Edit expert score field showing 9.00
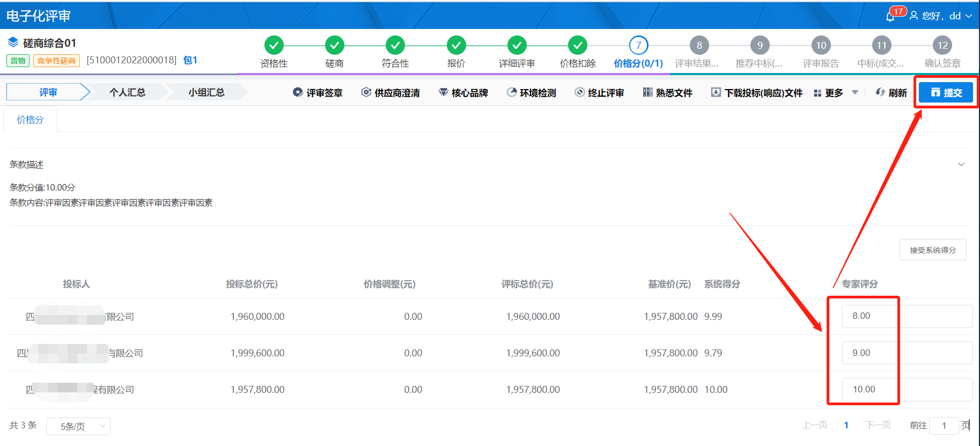Viewport: 980px width, 446px height. pos(907,353)
